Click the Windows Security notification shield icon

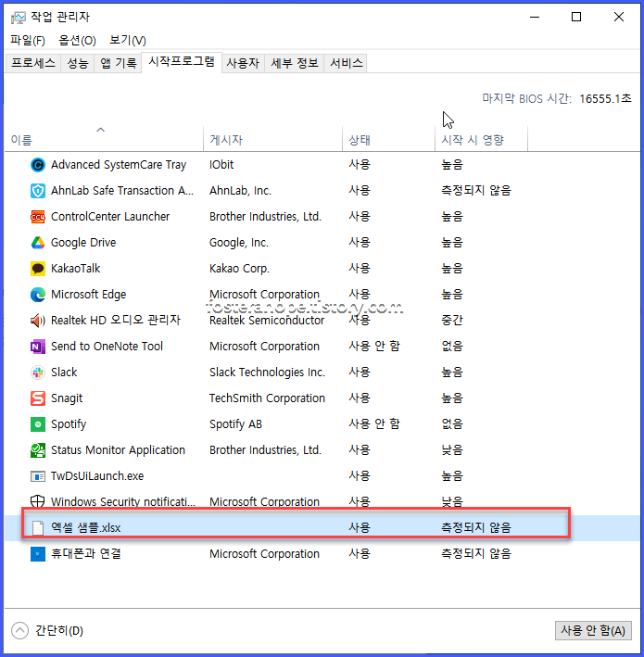[38, 500]
